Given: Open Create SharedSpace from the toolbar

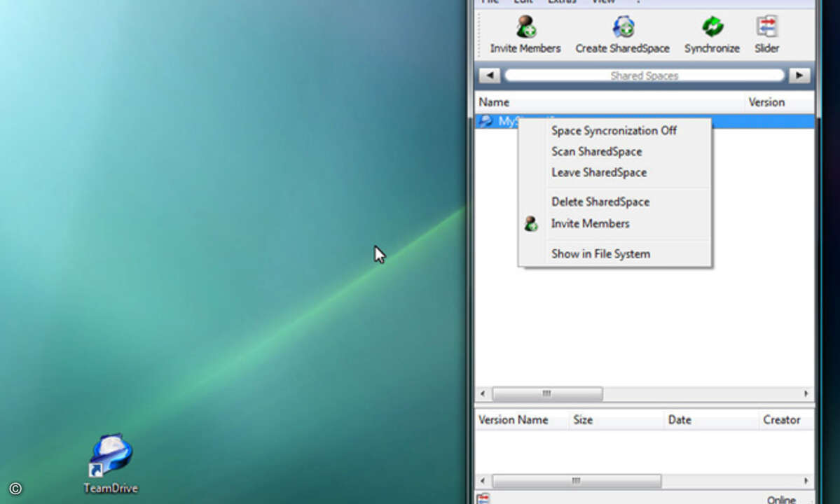Looking at the screenshot, I should [x=623, y=33].
